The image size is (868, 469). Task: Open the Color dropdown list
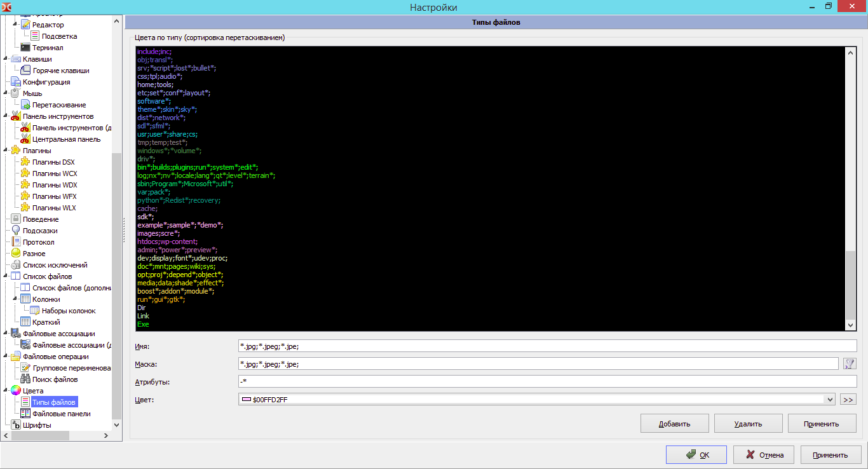(829, 400)
